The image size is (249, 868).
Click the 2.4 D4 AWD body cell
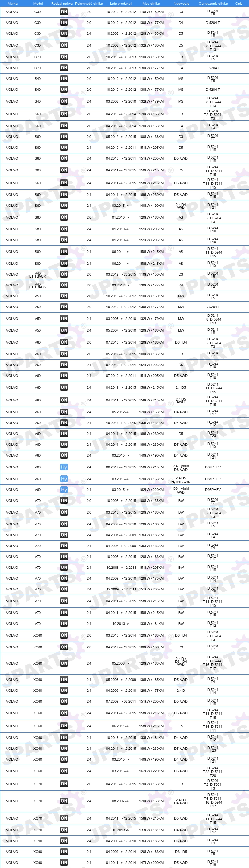click(181, 206)
